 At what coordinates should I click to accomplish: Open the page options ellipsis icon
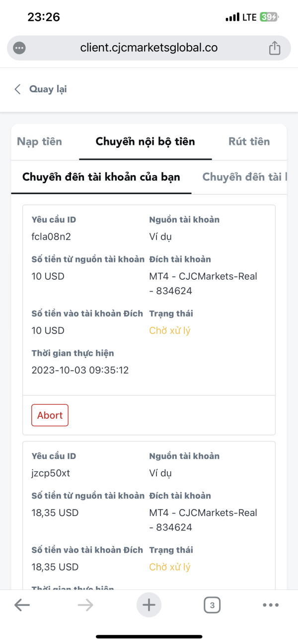20,48
